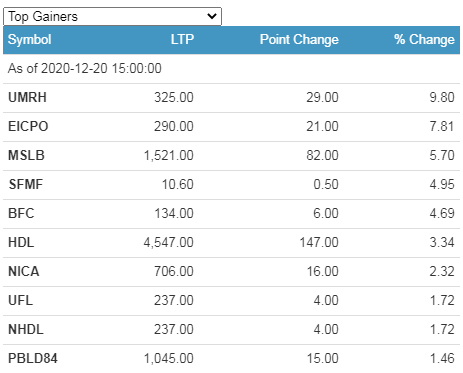Image resolution: width=463 pixels, height=373 pixels.
Task: Open the PBLD84 symbol link
Action: 33,358
